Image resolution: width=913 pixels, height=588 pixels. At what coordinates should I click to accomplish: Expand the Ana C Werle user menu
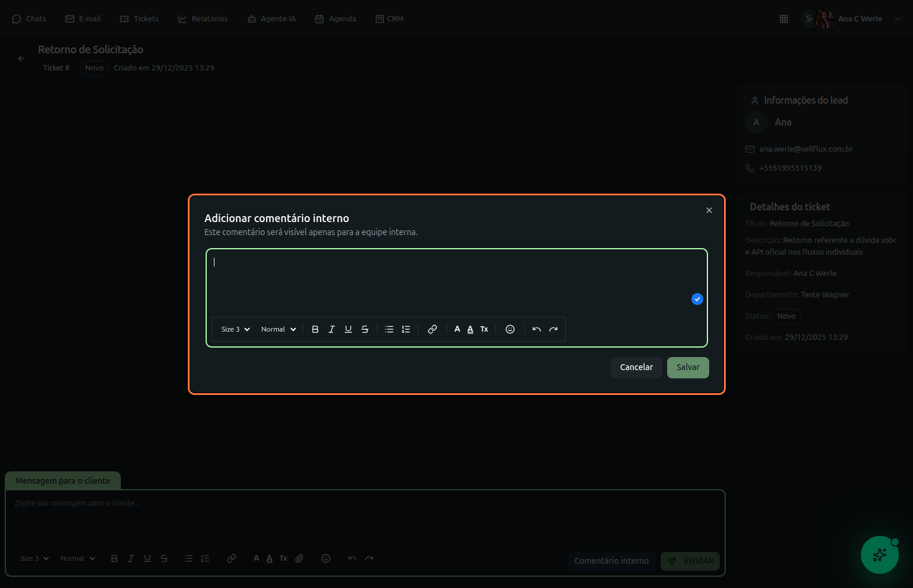coord(859,19)
